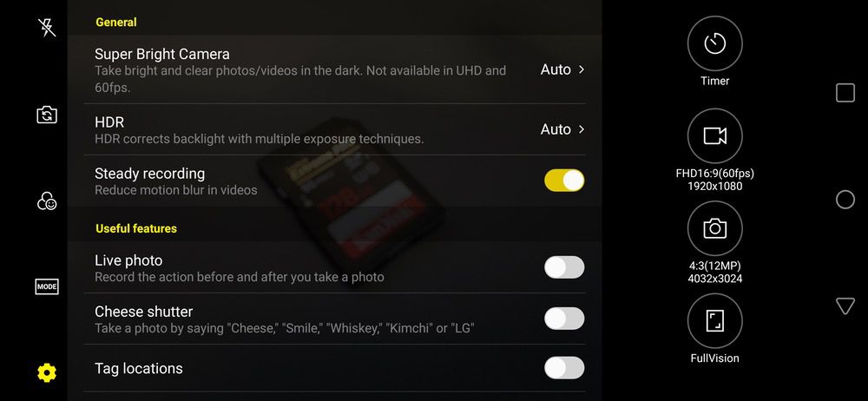The height and width of the screenshot is (401, 868).
Task: Open the filter effects icon
Action: pyautogui.click(x=47, y=201)
